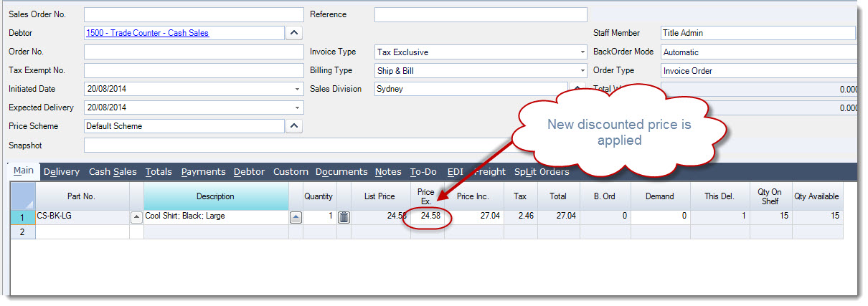Screen dimensions: 868x306
Task: Click the Price Ex. value 24.58
Action: point(431,216)
